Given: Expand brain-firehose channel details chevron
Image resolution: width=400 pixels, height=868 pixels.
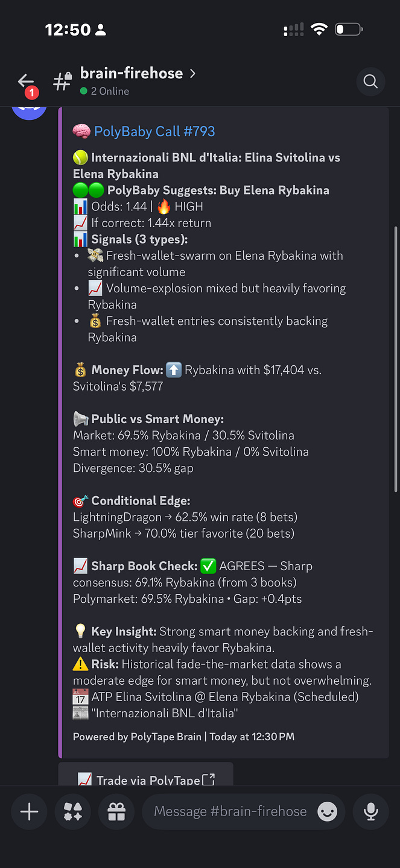Looking at the screenshot, I should click(x=192, y=74).
